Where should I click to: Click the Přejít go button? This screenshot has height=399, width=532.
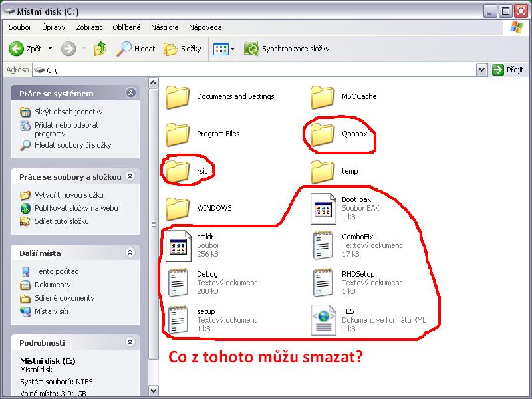pyautogui.click(x=508, y=70)
